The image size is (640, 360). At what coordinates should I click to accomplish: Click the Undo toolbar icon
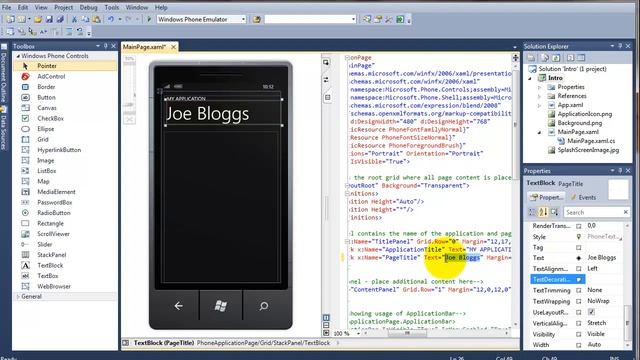click(111, 19)
